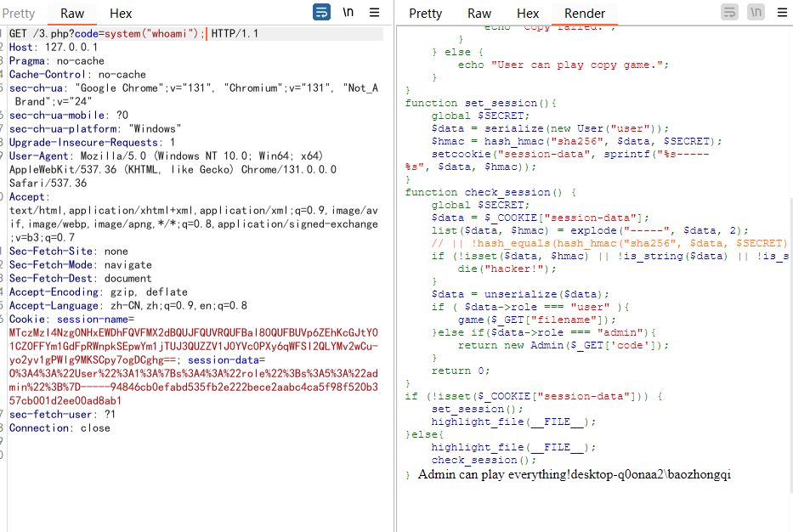Click the setcookie("session-data" line
The height and width of the screenshot is (532, 793).
[x=570, y=154]
